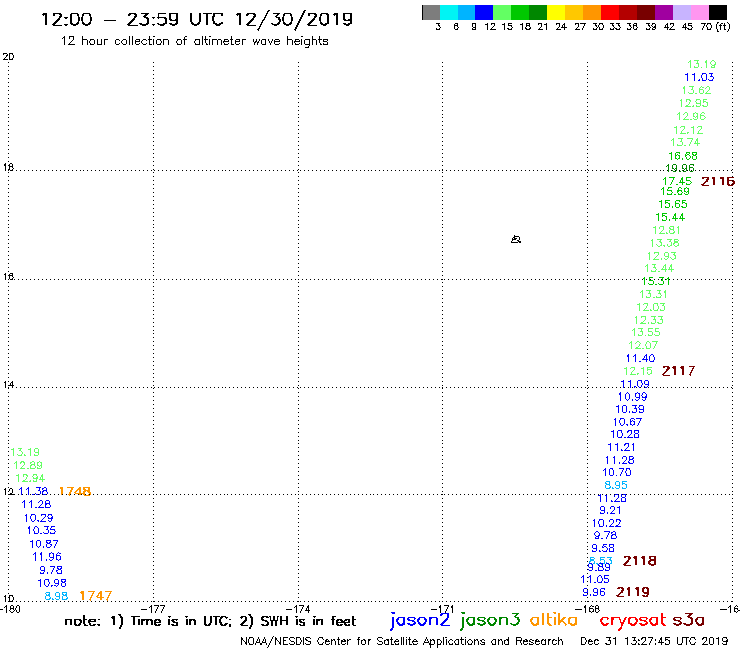Select the yellow 24 ft legend swatch
Viewport: 740px width, 650px height.
point(555,12)
